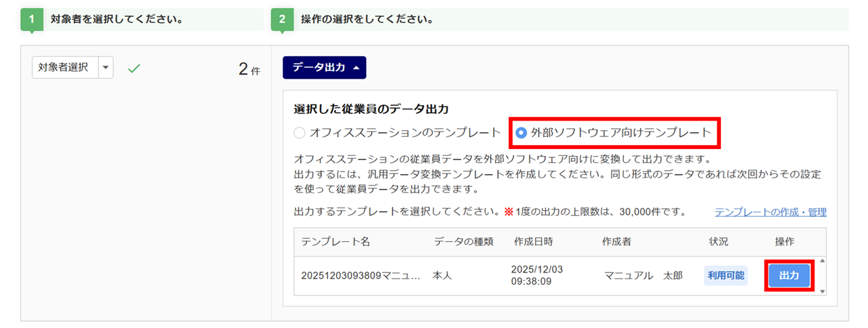Click the 作成日時 column header

(533, 242)
